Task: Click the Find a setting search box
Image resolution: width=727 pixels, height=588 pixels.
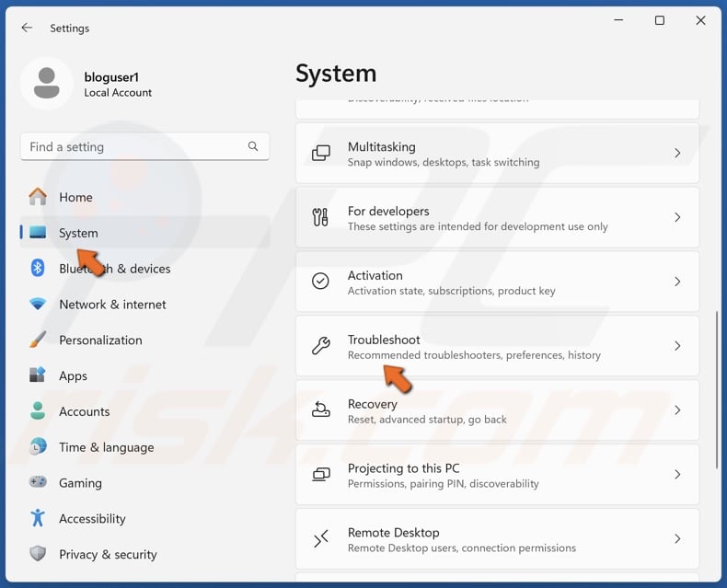Action: [144, 146]
